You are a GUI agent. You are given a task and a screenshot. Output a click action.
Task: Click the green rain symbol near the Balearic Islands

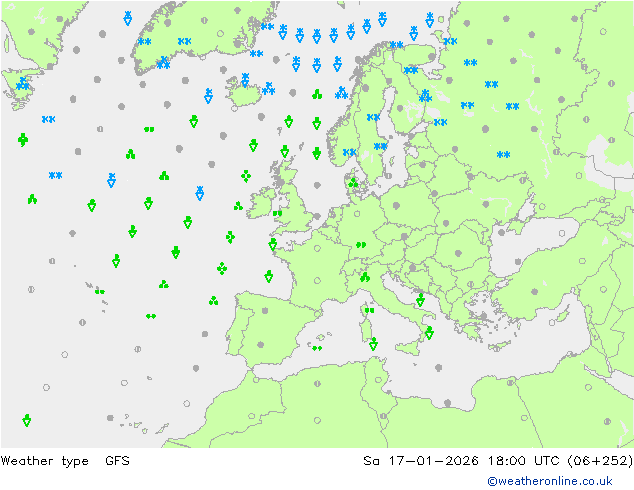pos(317,348)
